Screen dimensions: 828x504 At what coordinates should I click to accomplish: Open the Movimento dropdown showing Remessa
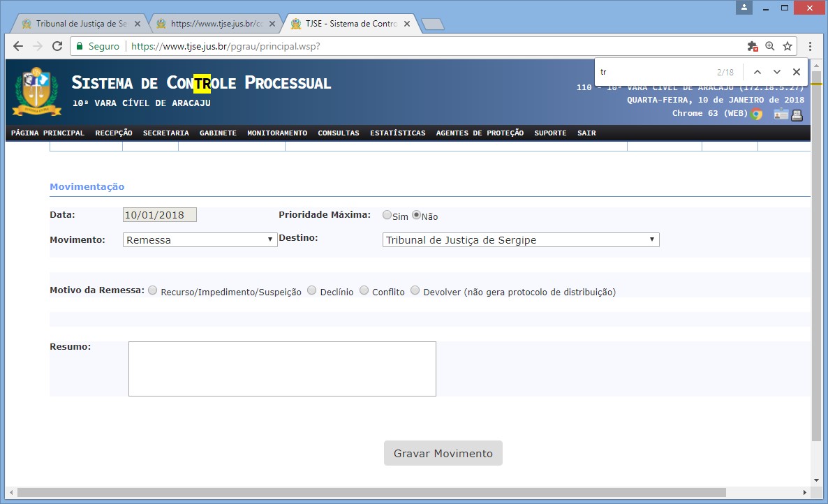[200, 239]
